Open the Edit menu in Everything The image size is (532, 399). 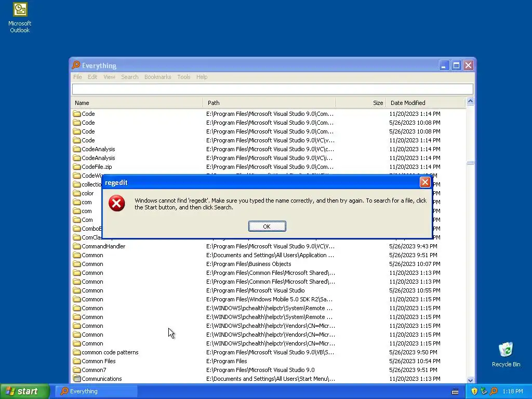click(x=92, y=77)
